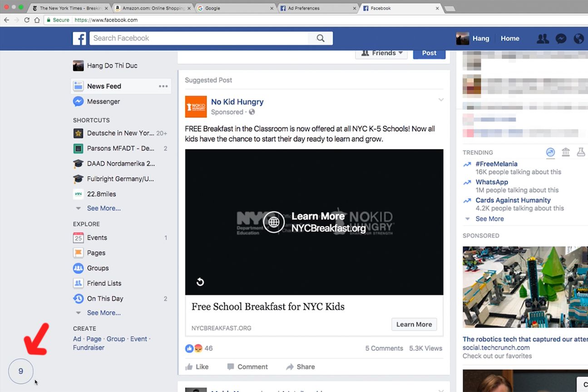This screenshot has height=392, width=588.
Task: Open the Friends audience dropdown
Action: 381,53
